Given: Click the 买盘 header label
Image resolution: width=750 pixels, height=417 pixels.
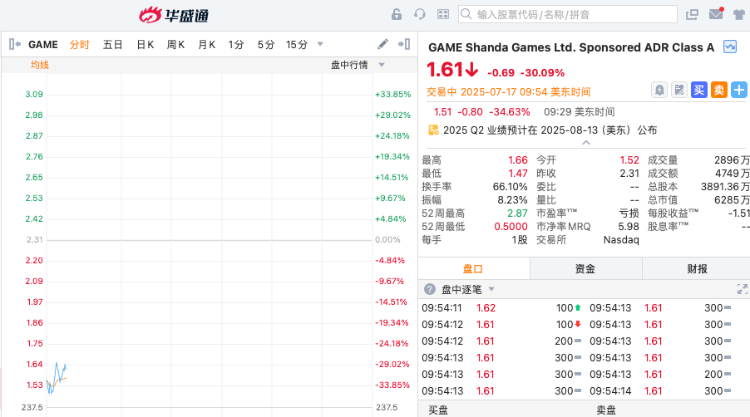Looking at the screenshot, I should click(438, 410).
